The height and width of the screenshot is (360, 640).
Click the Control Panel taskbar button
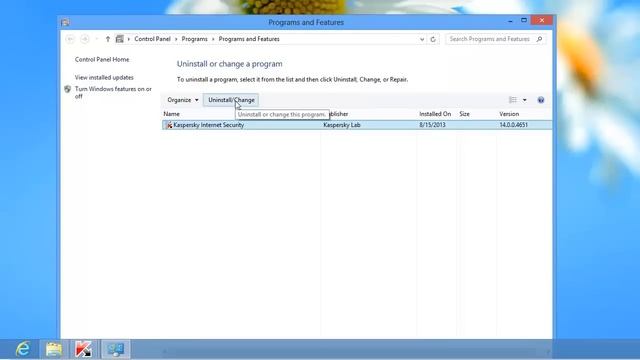[116, 349]
